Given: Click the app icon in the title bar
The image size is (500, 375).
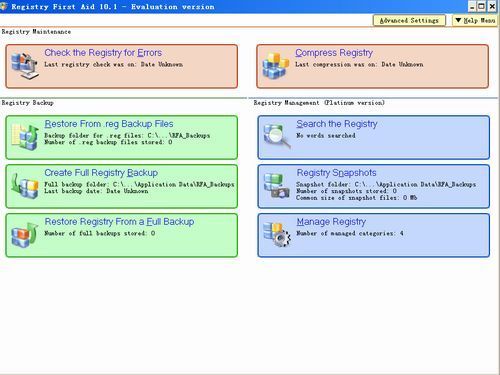Looking at the screenshot, I should [x=3, y=6].
